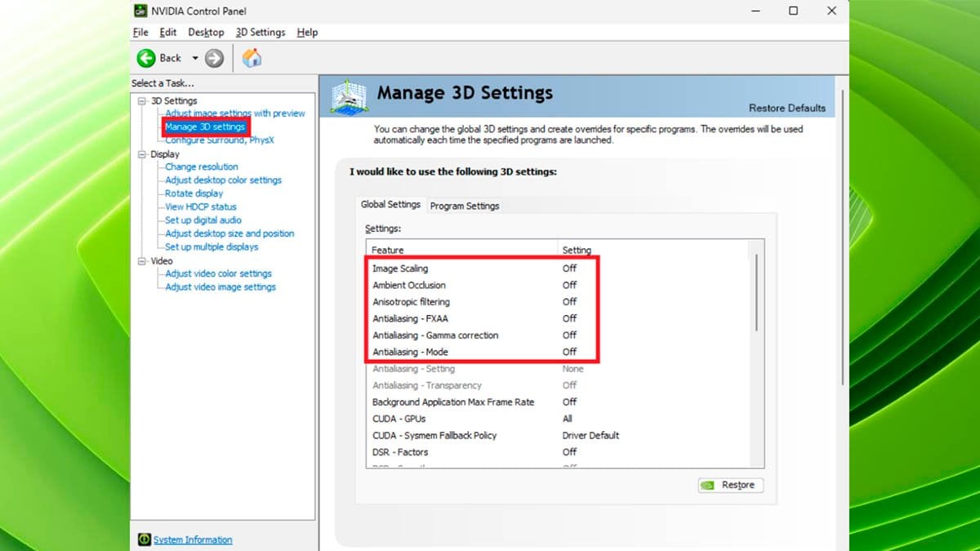Select Rotate display
Image resolution: width=980 pixels, height=551 pixels.
[194, 193]
